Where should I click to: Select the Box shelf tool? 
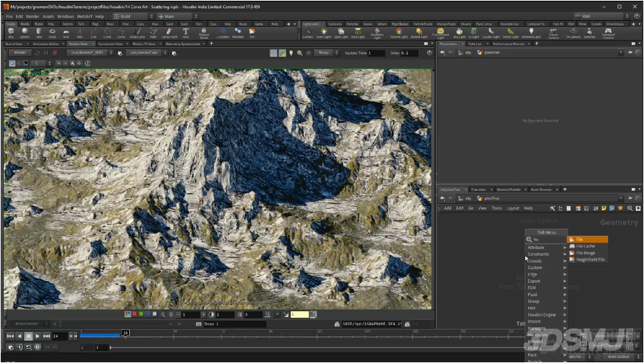(x=11, y=33)
